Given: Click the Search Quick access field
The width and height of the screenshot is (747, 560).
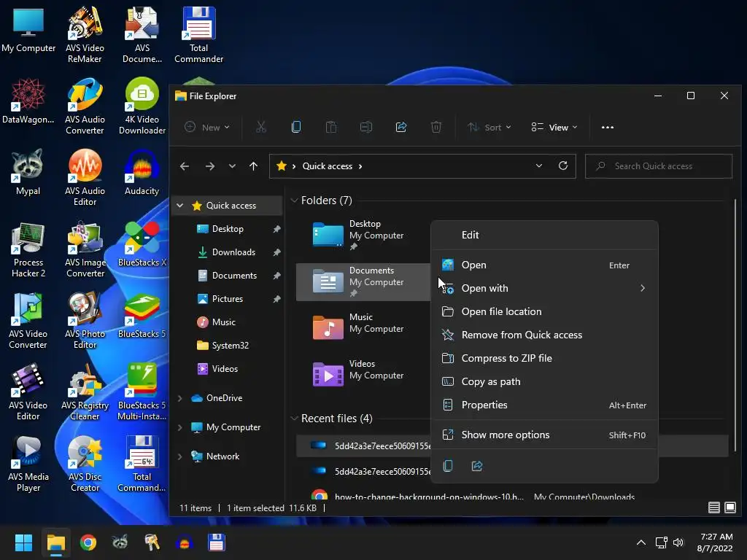Looking at the screenshot, I should (x=659, y=166).
